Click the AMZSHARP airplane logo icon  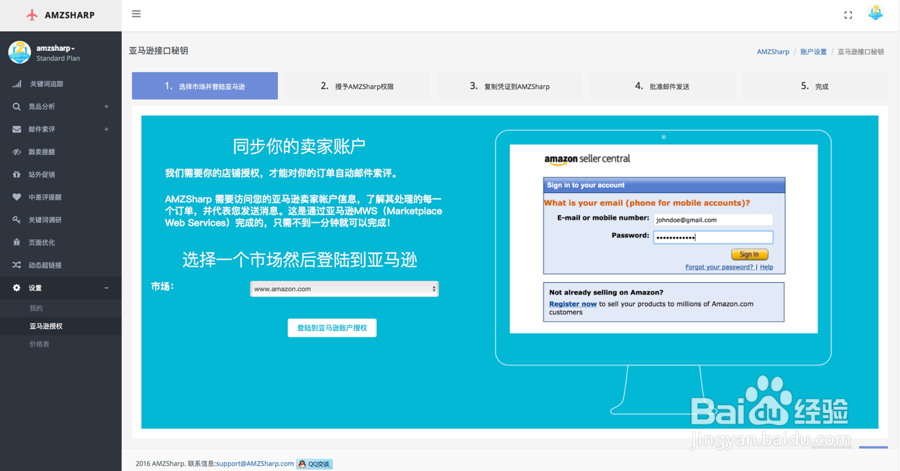click(32, 15)
